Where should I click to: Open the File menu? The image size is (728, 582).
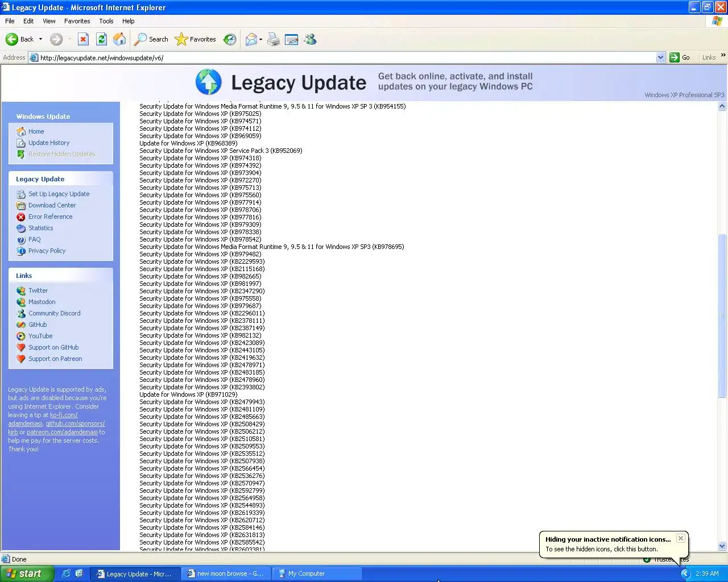(10, 21)
